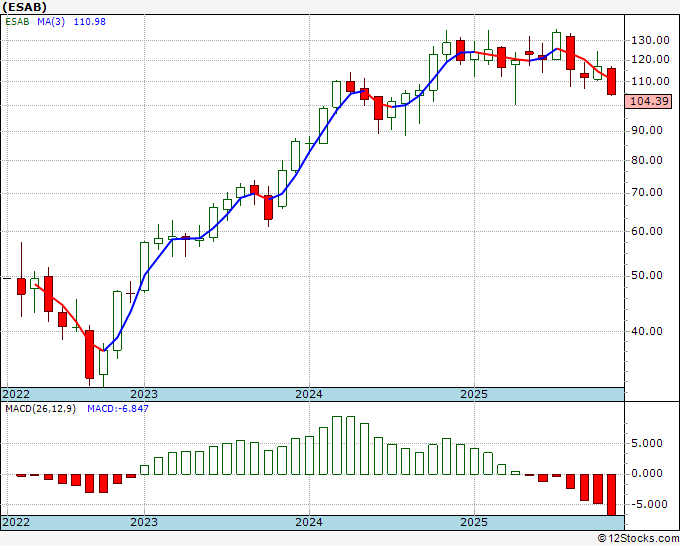The width and height of the screenshot is (680, 546).
Task: Click the -5.000 MACD axis label
Action: pos(647,504)
